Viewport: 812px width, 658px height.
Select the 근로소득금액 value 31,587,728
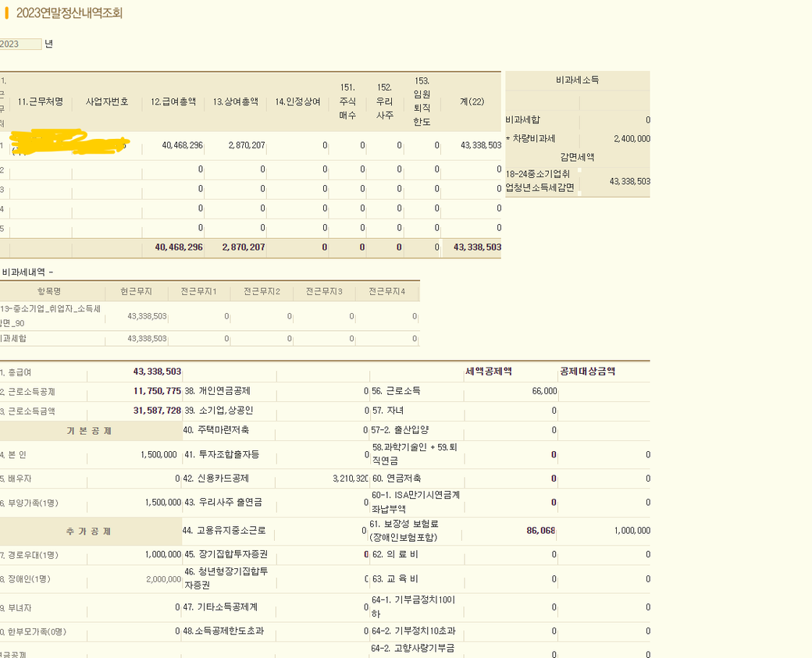157,411
